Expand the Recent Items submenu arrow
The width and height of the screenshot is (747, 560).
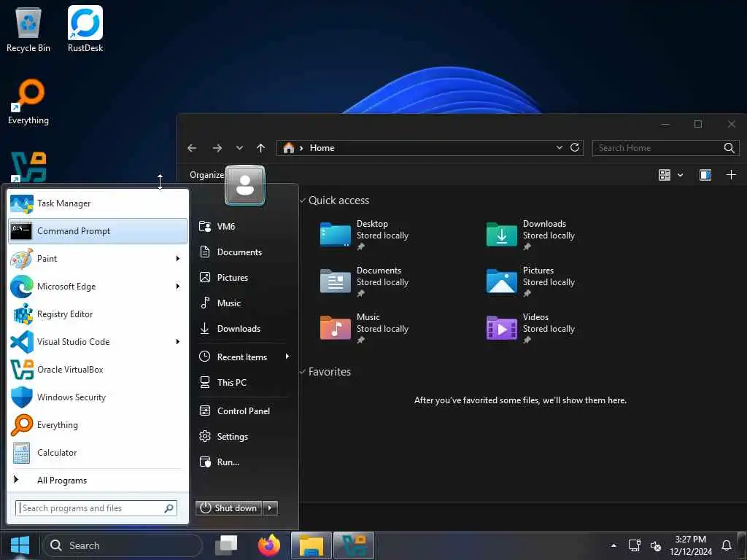[x=287, y=357]
